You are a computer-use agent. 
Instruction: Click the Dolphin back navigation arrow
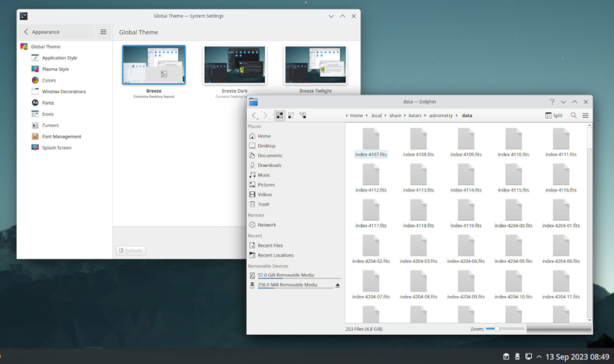click(x=254, y=115)
